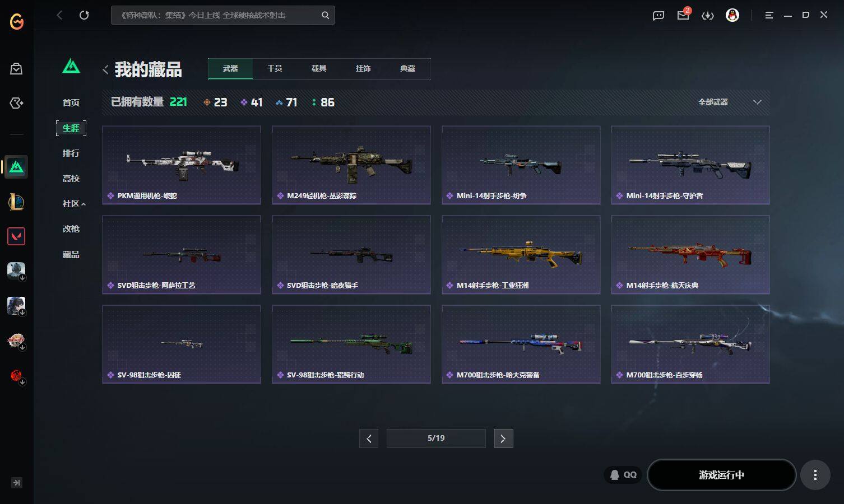The image size is (844, 504).
Task: Select the Delta Force game icon in sidebar
Action: [x=16, y=167]
